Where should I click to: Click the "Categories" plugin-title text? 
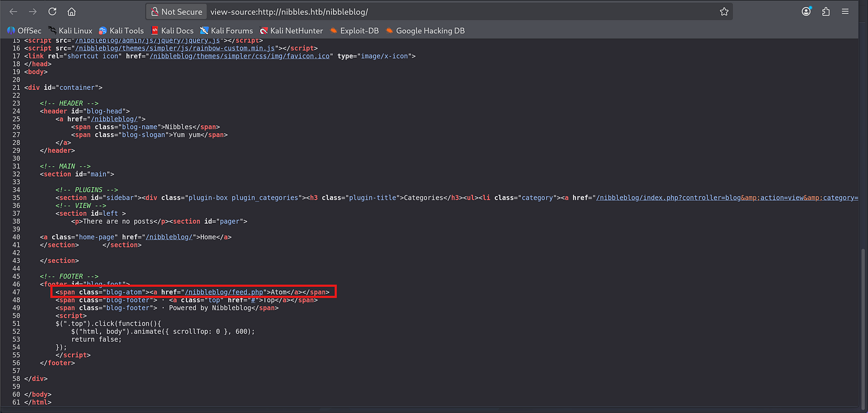423,198
